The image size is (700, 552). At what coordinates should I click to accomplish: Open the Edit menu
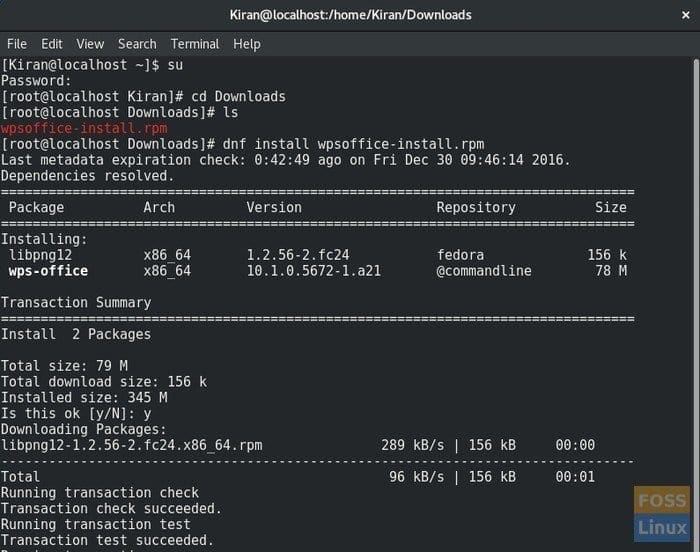(52, 44)
